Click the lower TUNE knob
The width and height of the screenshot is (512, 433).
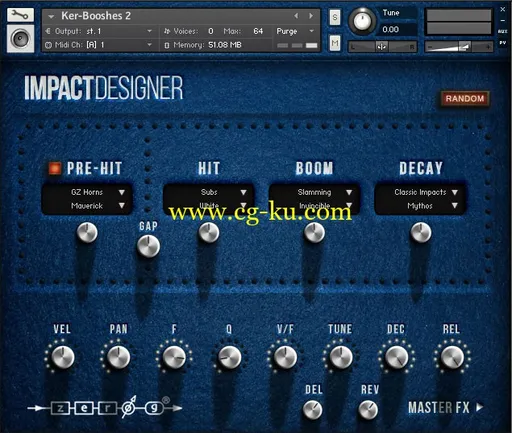341,357
